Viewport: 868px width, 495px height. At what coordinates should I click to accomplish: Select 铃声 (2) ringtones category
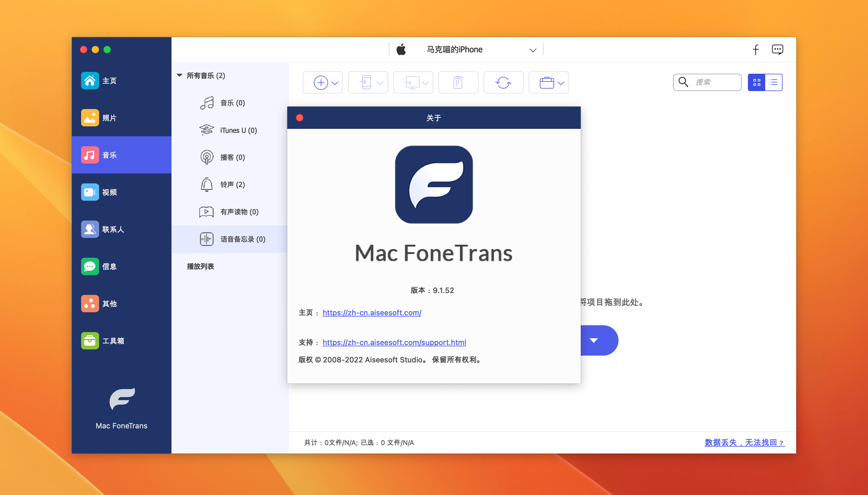(230, 184)
